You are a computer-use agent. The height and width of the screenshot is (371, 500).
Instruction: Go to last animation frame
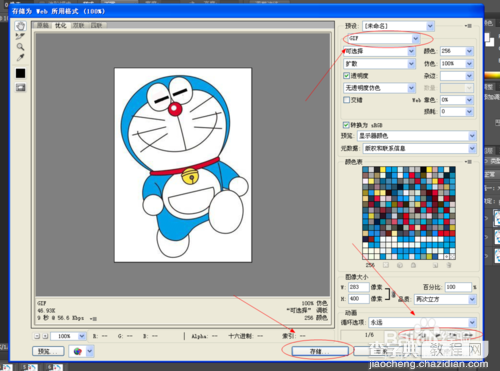pyautogui.click(x=468, y=335)
